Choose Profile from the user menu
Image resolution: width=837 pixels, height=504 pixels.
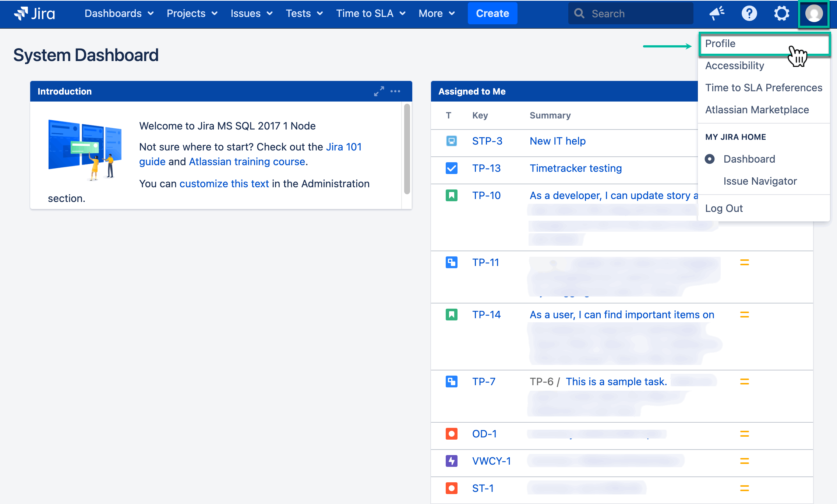720,44
